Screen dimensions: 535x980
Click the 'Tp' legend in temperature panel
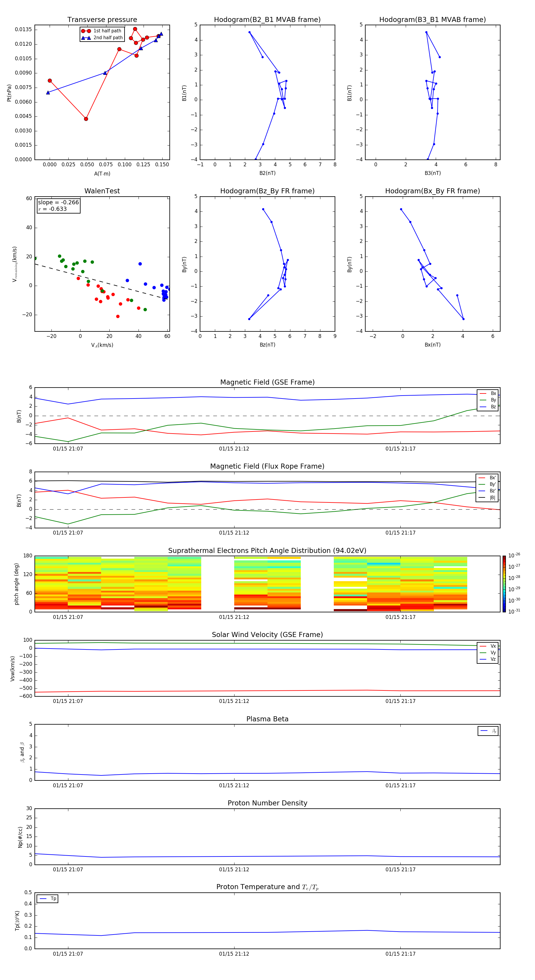pyautogui.click(x=48, y=899)
